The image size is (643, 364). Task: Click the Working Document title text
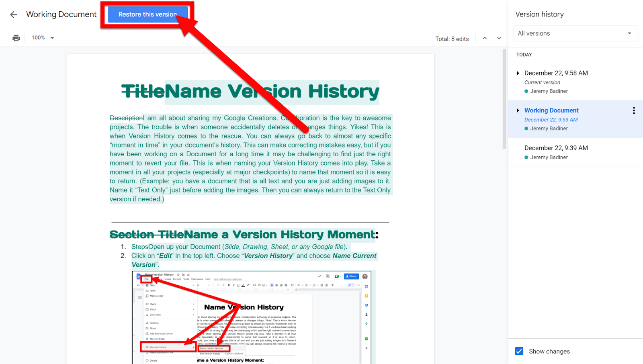point(61,14)
